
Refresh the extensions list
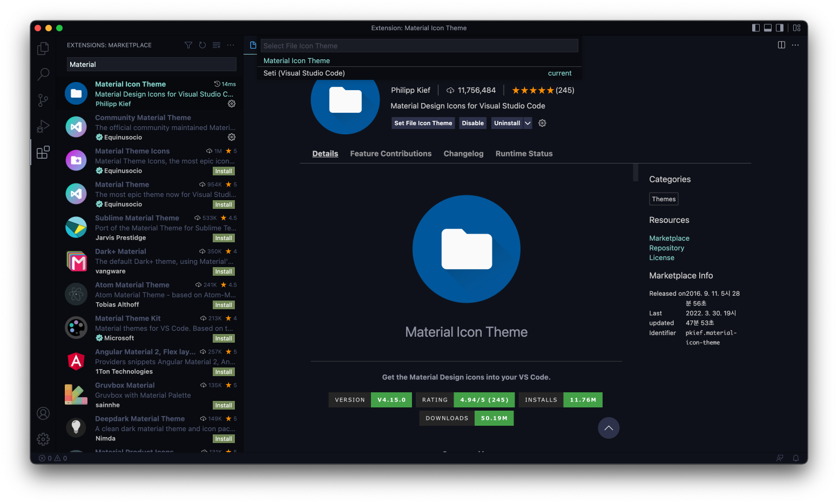[202, 45]
